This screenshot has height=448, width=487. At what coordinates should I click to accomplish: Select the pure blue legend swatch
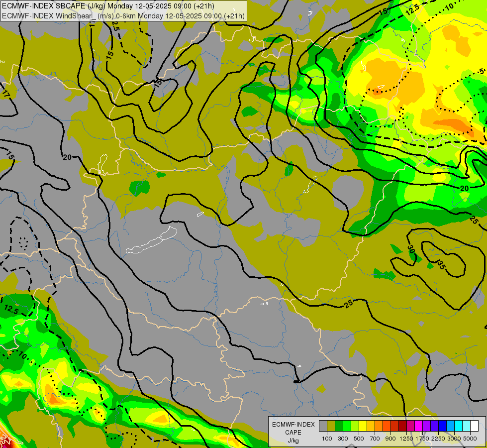point(443,426)
